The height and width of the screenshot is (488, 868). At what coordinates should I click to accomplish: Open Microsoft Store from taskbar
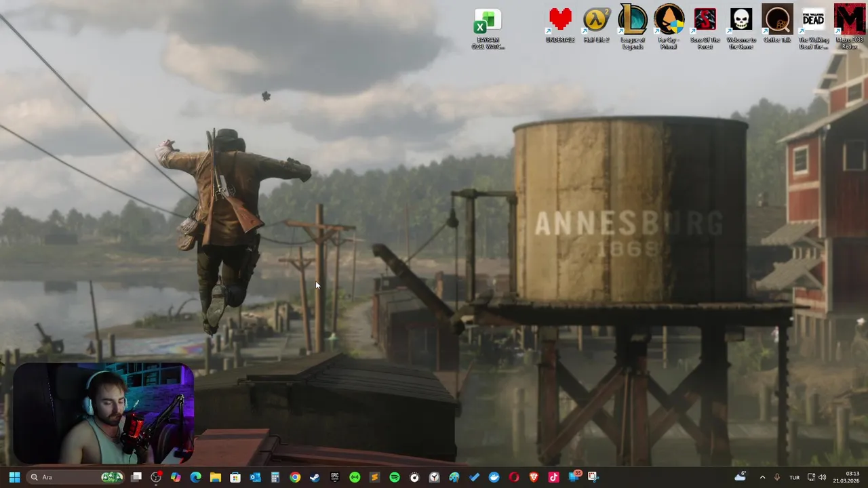[235, 477]
